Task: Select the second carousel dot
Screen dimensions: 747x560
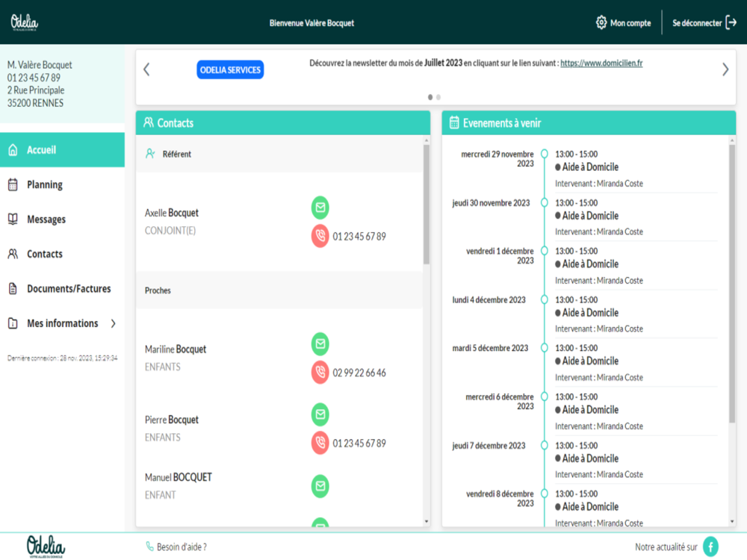Action: [438, 97]
